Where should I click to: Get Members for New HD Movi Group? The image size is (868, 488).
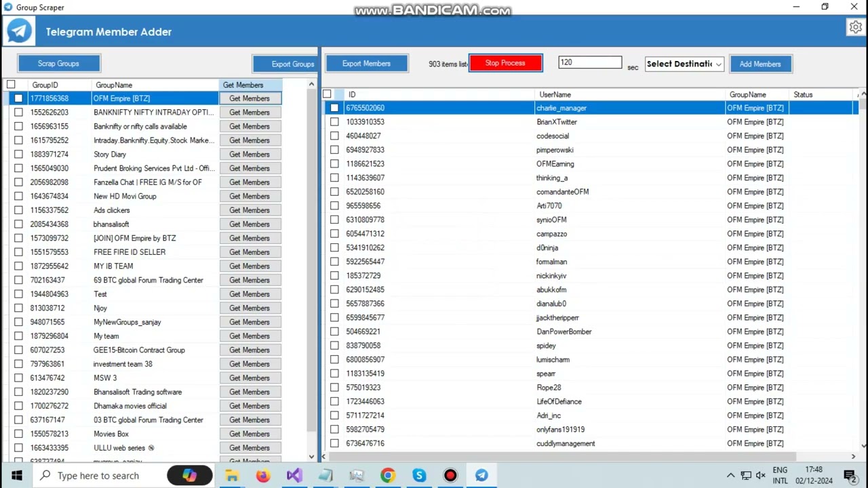tap(250, 197)
